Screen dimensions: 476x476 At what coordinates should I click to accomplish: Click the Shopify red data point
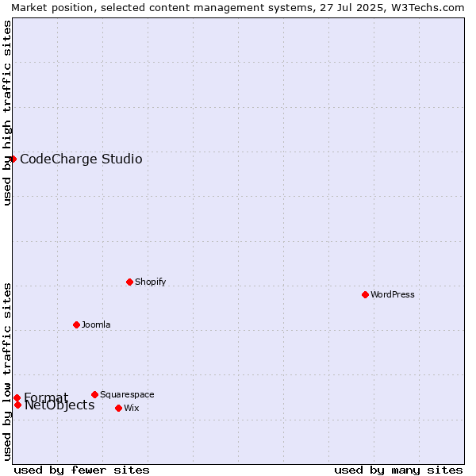coord(129,282)
